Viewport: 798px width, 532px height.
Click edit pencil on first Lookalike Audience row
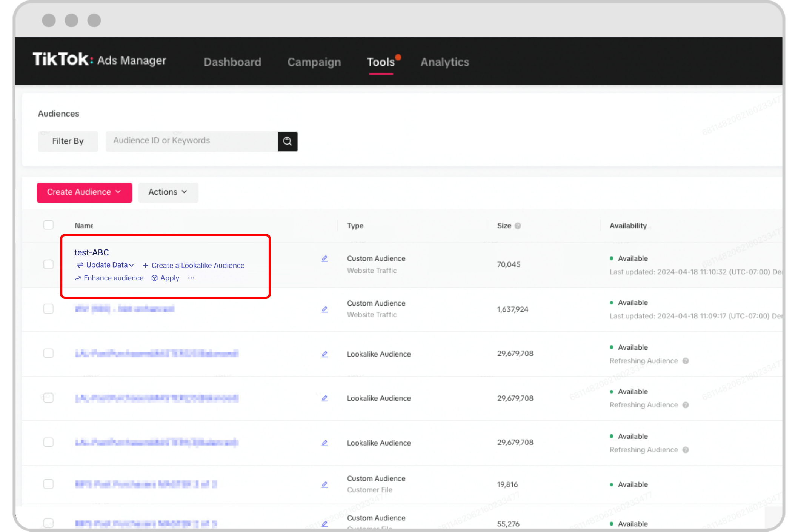[x=324, y=354]
